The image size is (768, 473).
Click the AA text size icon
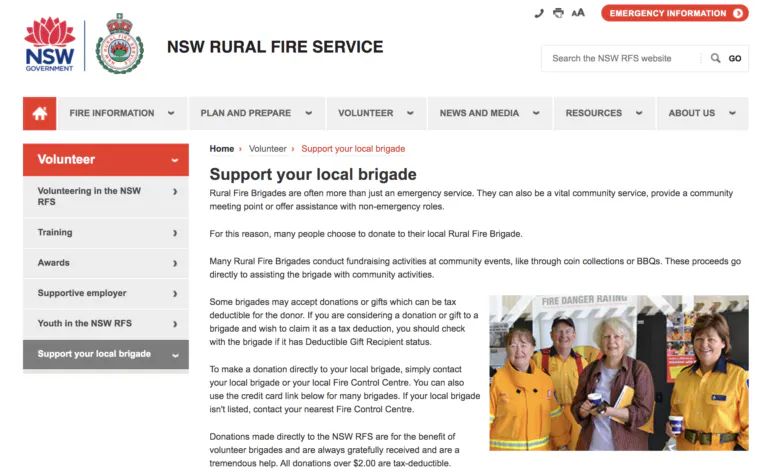[578, 13]
